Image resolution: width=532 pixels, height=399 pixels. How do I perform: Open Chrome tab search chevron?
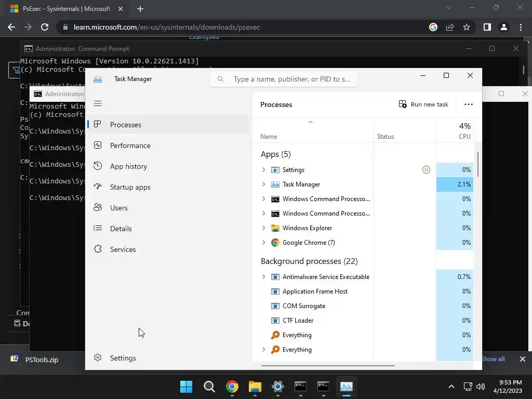(x=448, y=7)
